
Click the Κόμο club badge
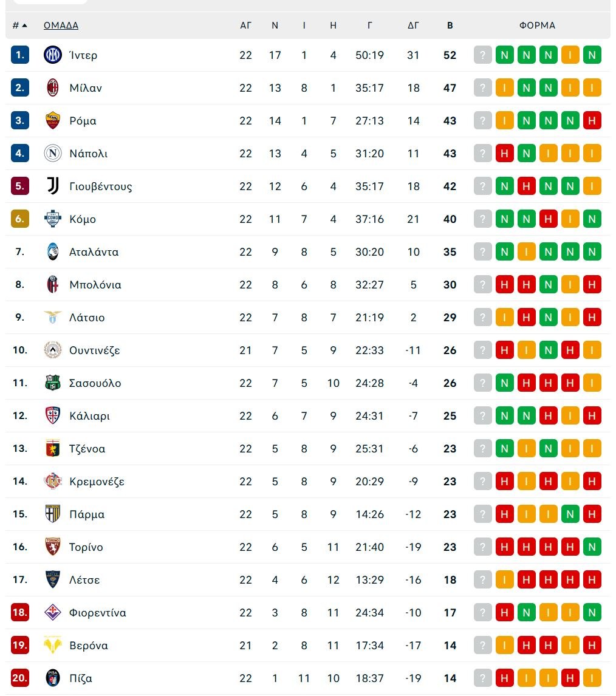(x=53, y=219)
